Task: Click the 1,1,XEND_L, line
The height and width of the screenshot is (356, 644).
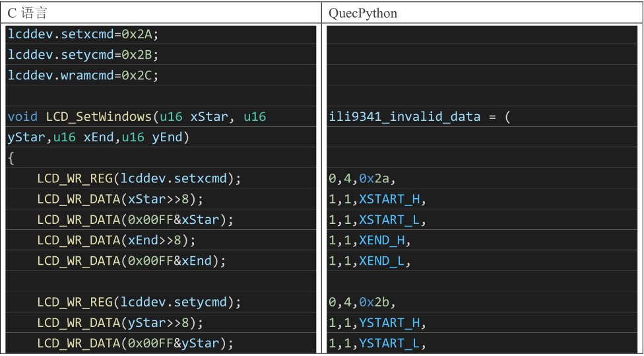Action: coord(370,261)
